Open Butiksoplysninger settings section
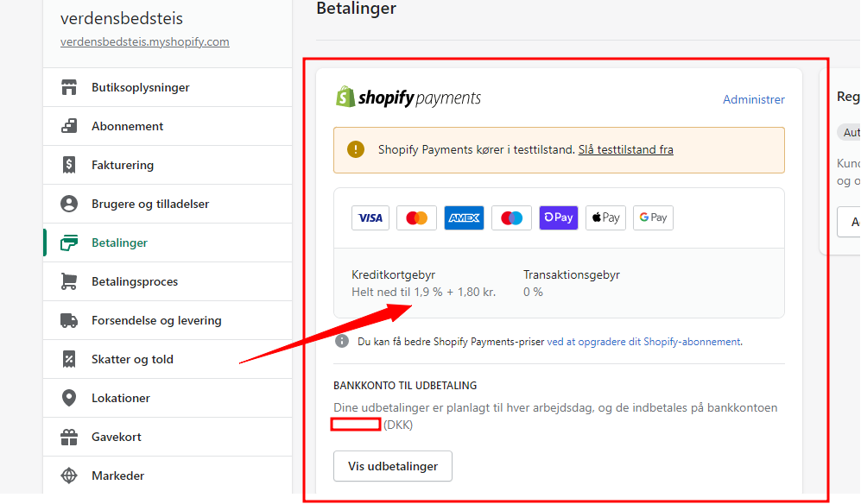 168,87
